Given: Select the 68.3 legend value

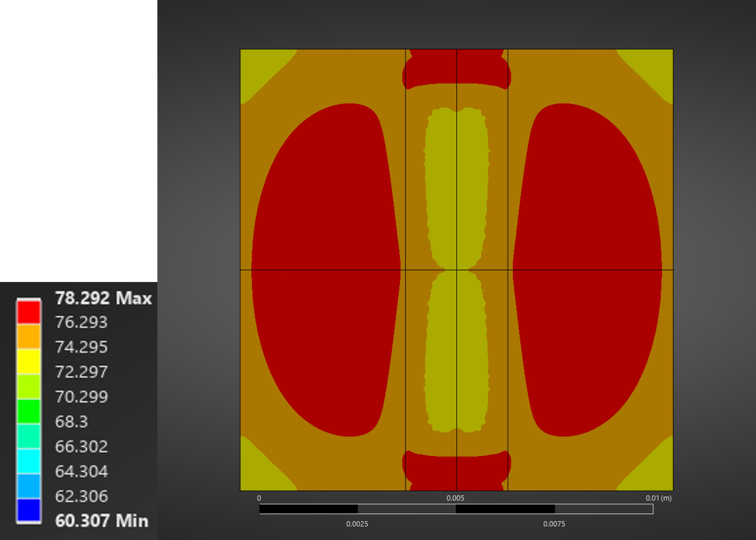Looking at the screenshot, I should coord(71,422).
